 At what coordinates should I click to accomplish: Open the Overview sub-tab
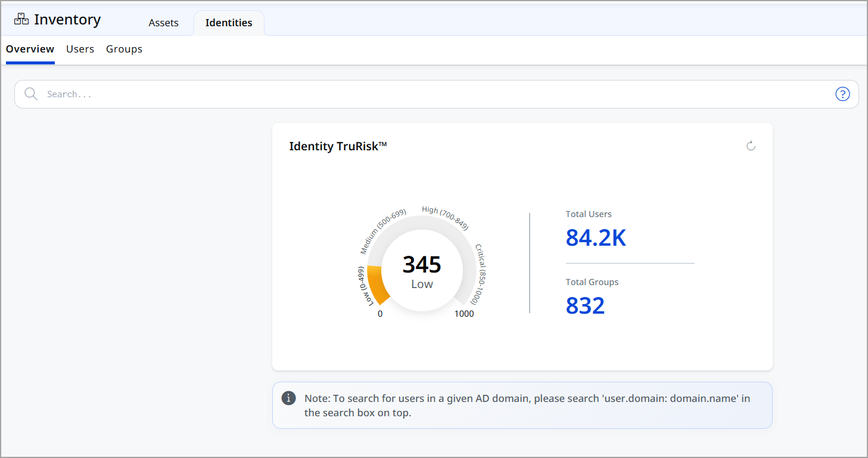pos(30,49)
